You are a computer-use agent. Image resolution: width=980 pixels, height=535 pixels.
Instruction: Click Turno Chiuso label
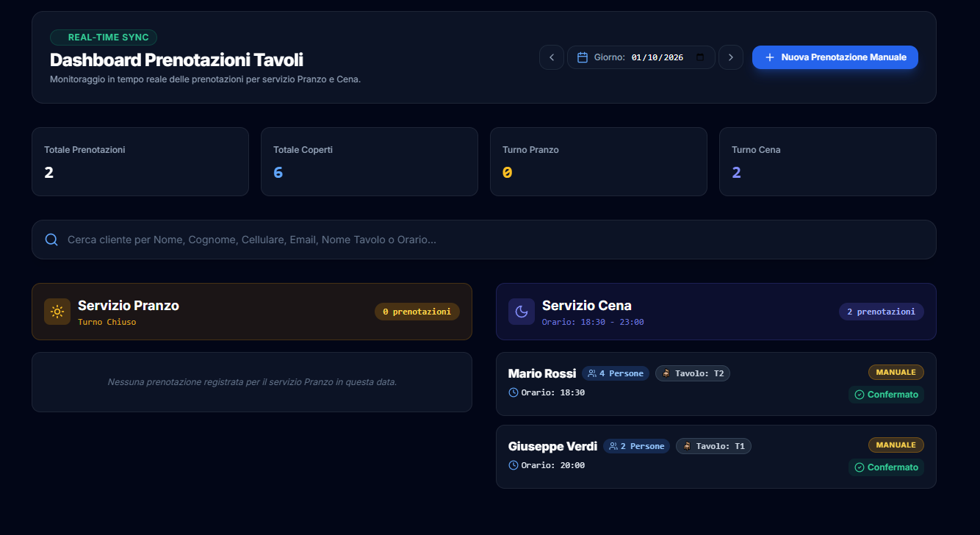tap(107, 322)
